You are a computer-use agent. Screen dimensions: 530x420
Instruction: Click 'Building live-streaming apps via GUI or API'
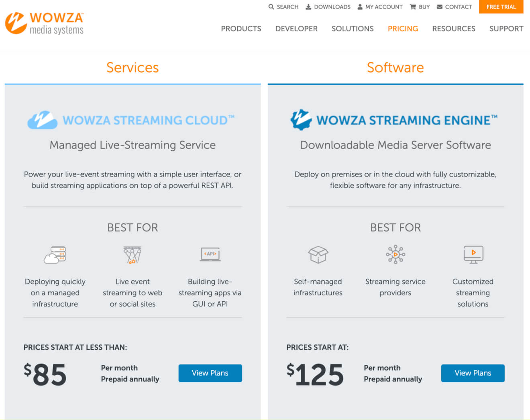(210, 293)
